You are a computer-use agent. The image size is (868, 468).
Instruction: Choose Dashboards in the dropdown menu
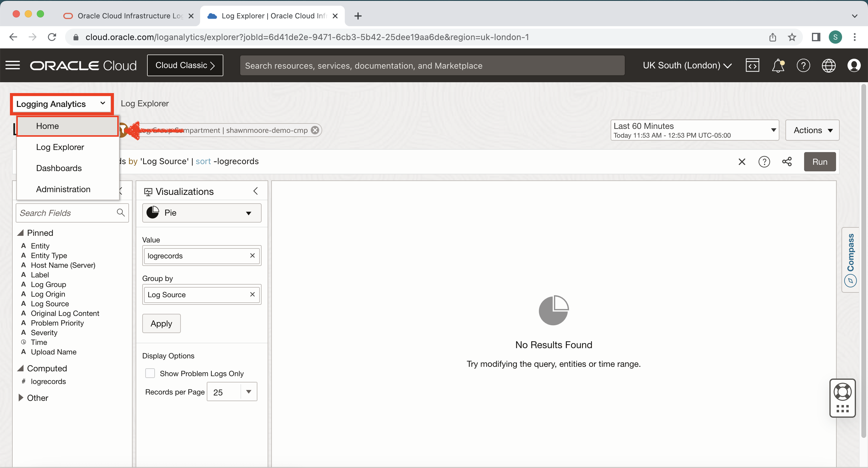tap(59, 168)
